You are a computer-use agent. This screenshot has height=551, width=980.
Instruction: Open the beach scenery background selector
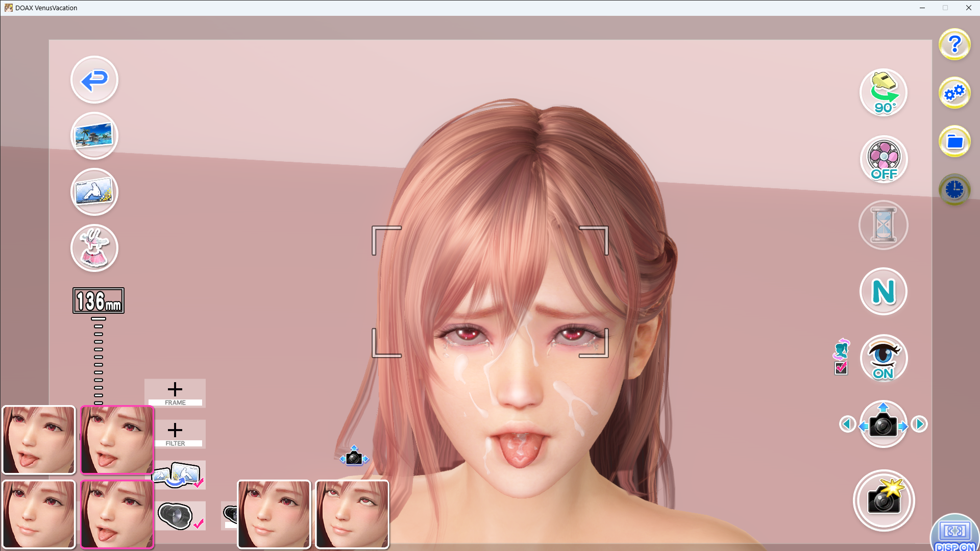[94, 136]
